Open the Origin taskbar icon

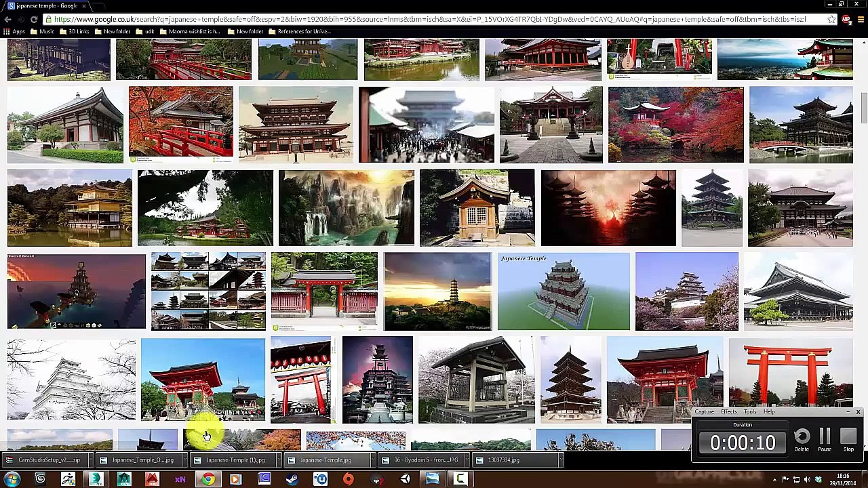(349, 479)
